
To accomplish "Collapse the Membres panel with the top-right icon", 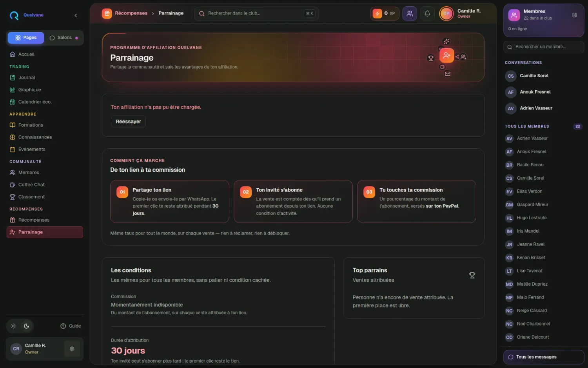I will tap(575, 15).
